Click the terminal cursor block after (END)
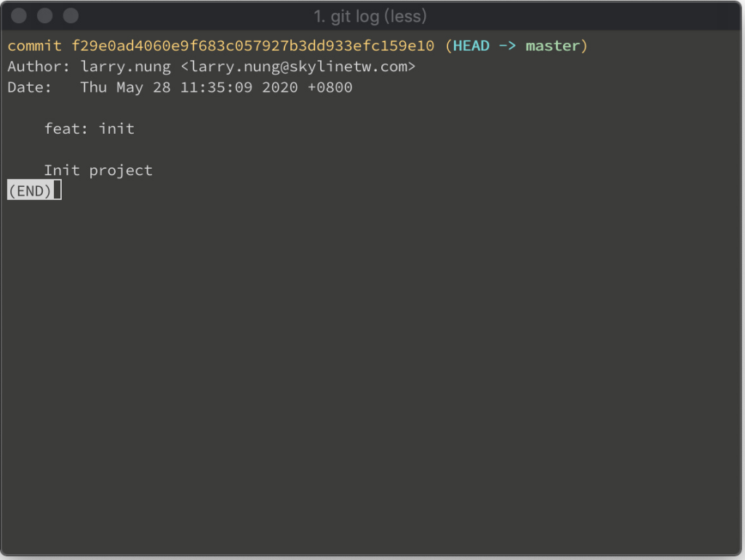This screenshot has width=745, height=560. [x=57, y=190]
